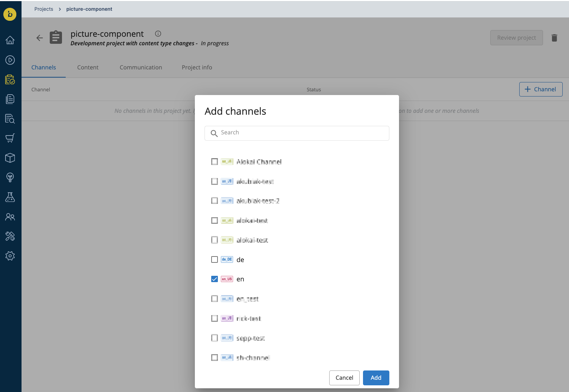Click the magnifier icon in search field

214,133
